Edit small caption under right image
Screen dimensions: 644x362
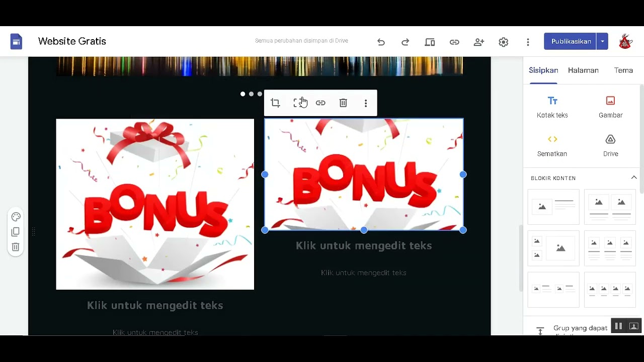tap(364, 273)
